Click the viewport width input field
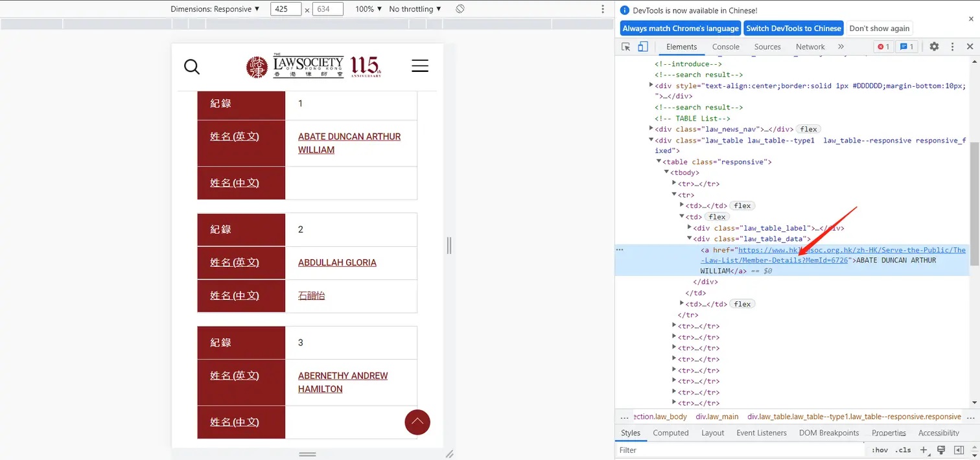The width and height of the screenshot is (980, 460). coord(285,9)
